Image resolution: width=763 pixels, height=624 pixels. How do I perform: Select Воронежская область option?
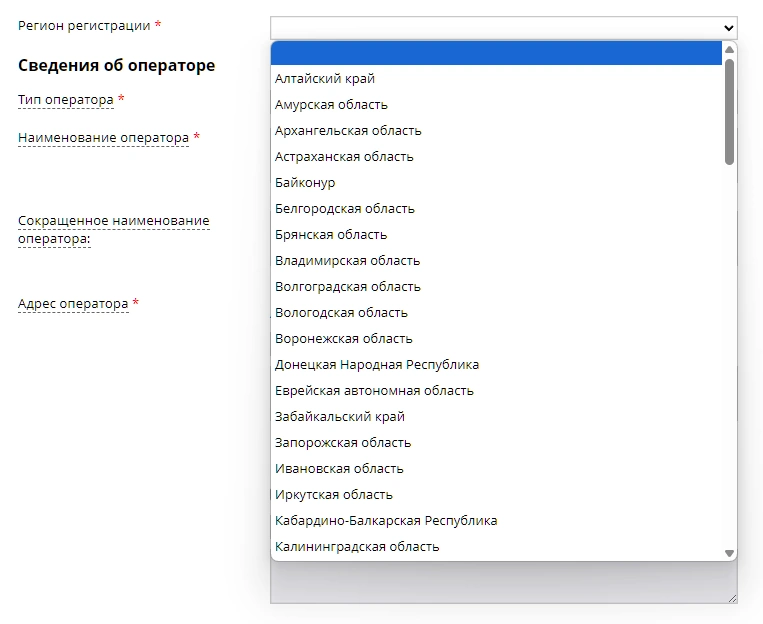[x=343, y=339]
